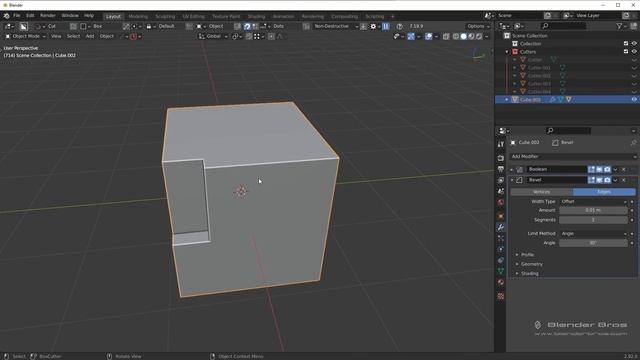640x360 pixels.
Task: Open the Texture properties tab
Action: tap(501, 296)
